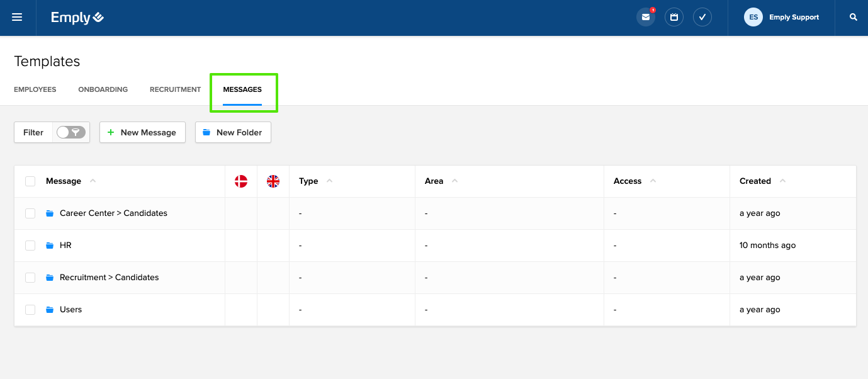Open the mail inbox icon with notification
868x379 pixels.
[x=645, y=18]
